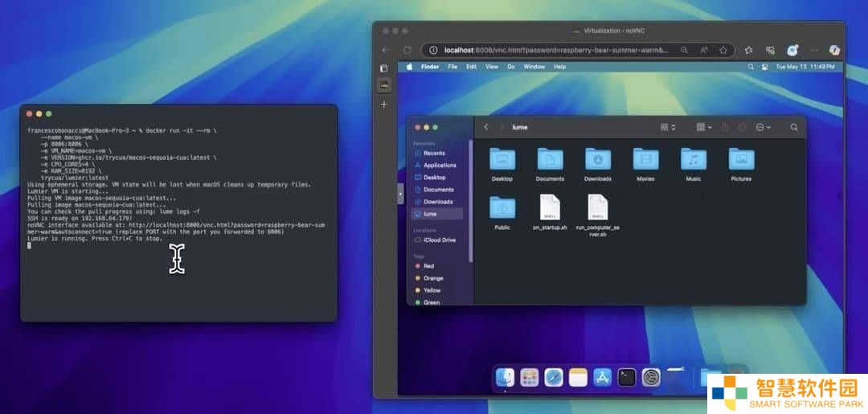Open the browser profile avatar
This screenshot has width=868, height=414.
[x=792, y=50]
